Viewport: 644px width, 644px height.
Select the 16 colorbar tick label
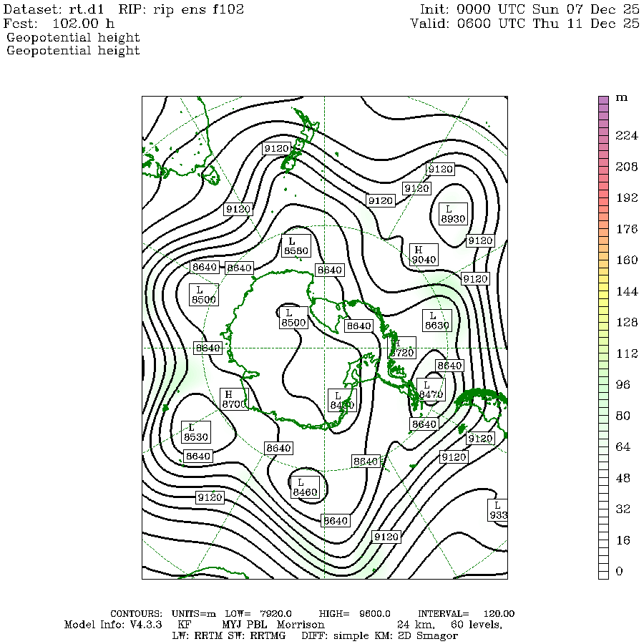[623, 540]
